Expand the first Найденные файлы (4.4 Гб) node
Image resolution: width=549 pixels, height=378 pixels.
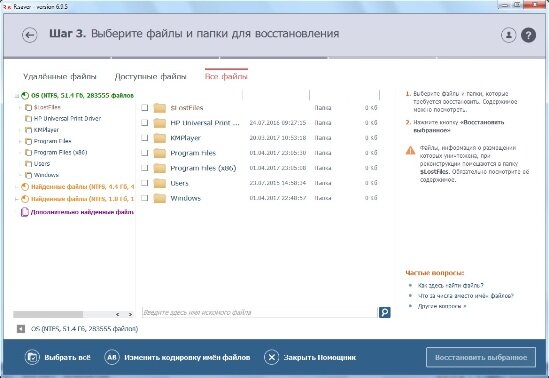[x=16, y=187]
